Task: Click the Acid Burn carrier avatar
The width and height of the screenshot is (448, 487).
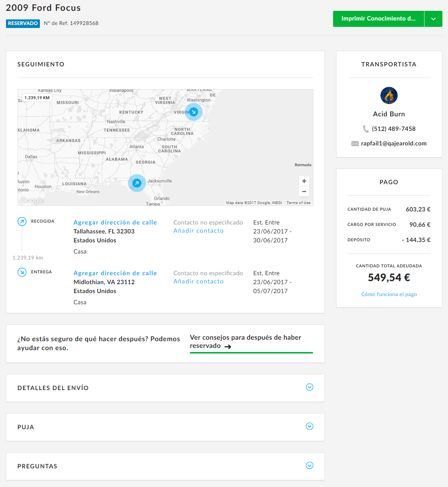Action: coord(389,95)
